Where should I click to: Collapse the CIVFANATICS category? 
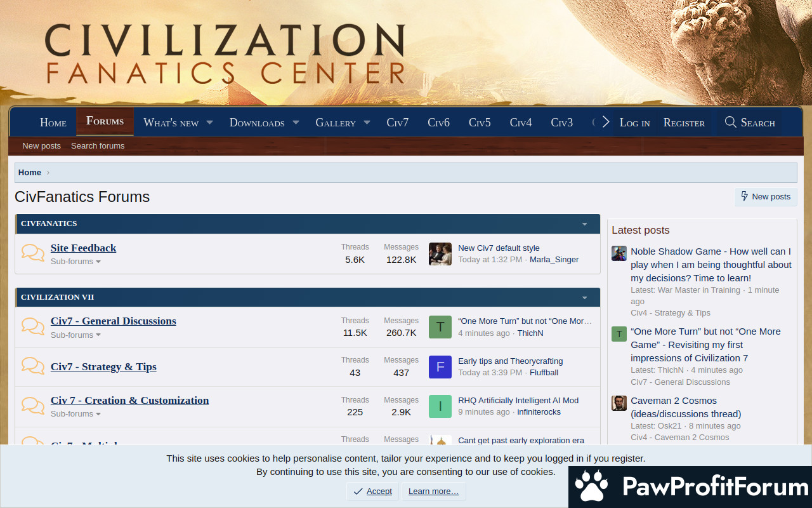[585, 224]
